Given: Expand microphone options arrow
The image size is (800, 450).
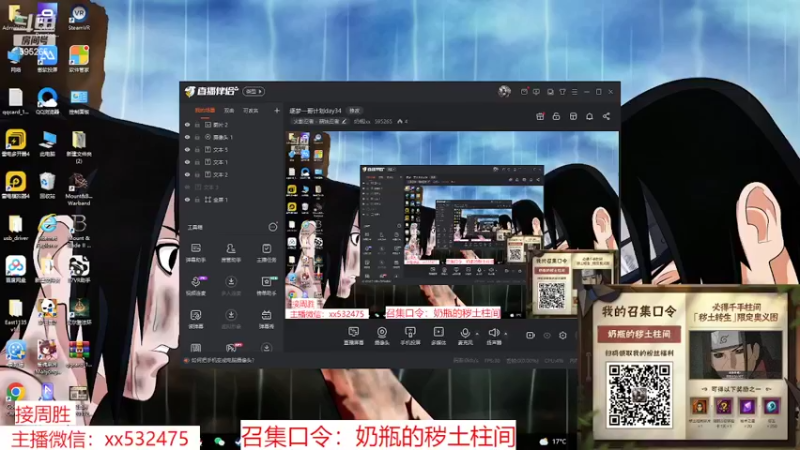Looking at the screenshot, I should (x=477, y=334).
